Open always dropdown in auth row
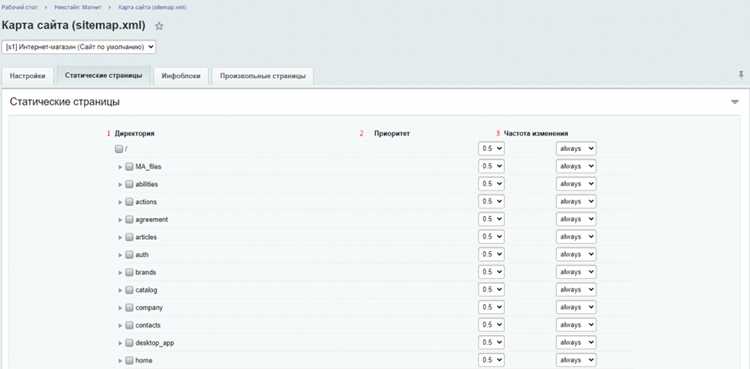 [576, 255]
